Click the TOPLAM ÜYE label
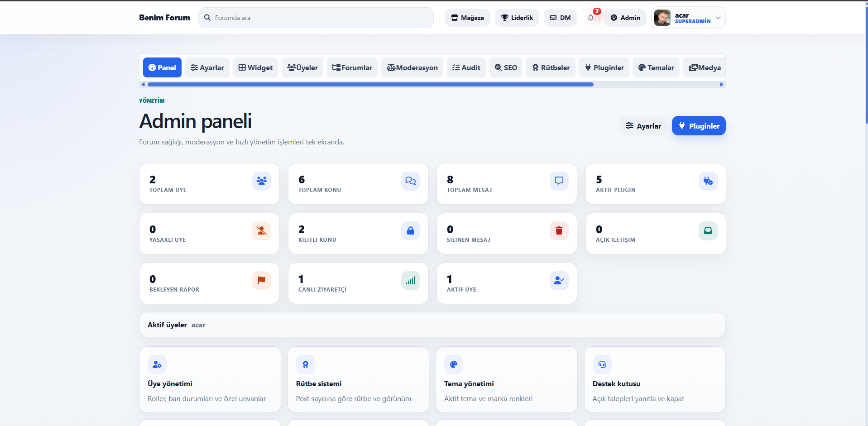Image resolution: width=868 pixels, height=426 pixels. click(x=168, y=190)
